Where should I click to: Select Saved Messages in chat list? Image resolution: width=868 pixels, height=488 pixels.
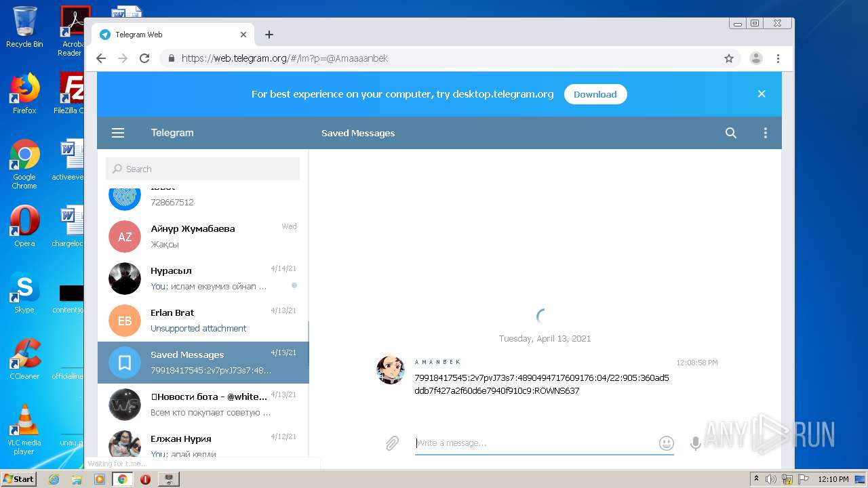(203, 362)
